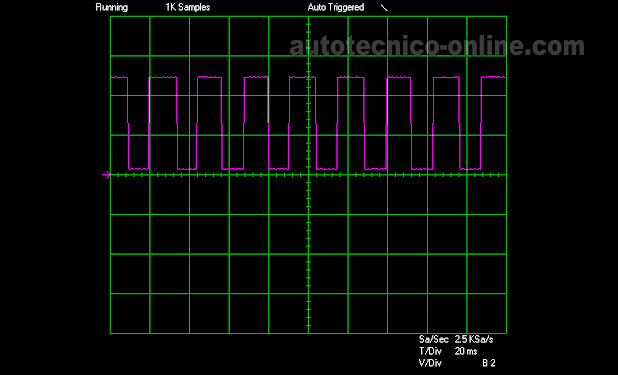This screenshot has width=618, height=375.
Task: Click the magenta ground-level arrow marker
Action: [x=106, y=175]
